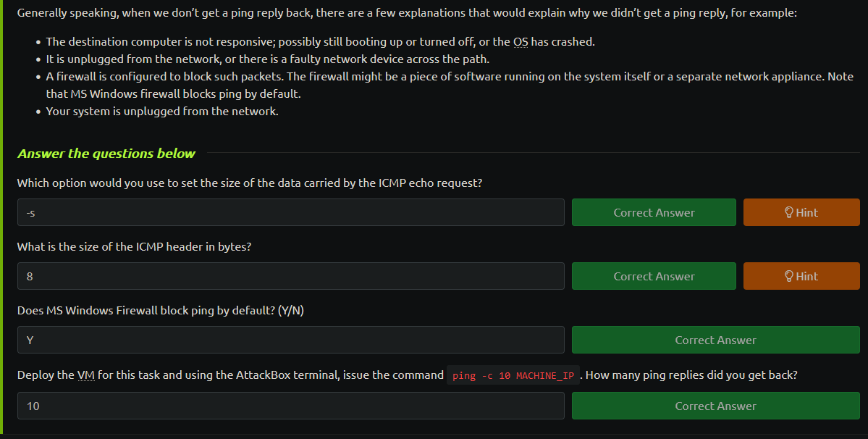
Task: Click the lightbulb icon beside the ICMP data-size question
Action: pyautogui.click(x=789, y=212)
